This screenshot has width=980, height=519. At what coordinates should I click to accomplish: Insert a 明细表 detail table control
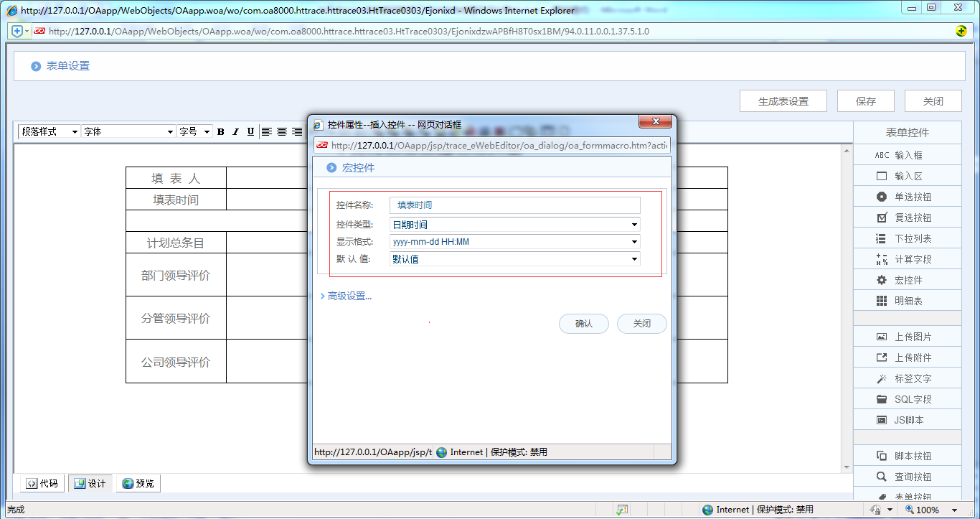pos(907,300)
